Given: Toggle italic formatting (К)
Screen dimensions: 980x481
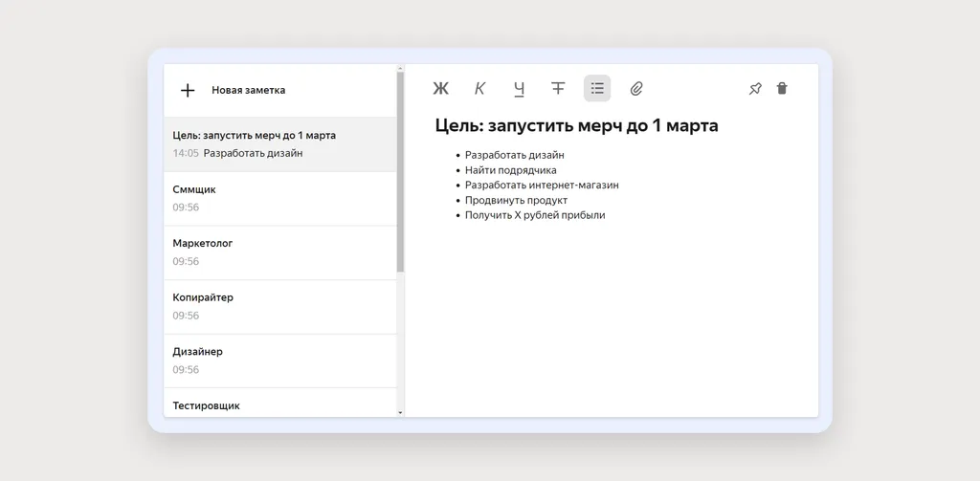Looking at the screenshot, I should (479, 89).
